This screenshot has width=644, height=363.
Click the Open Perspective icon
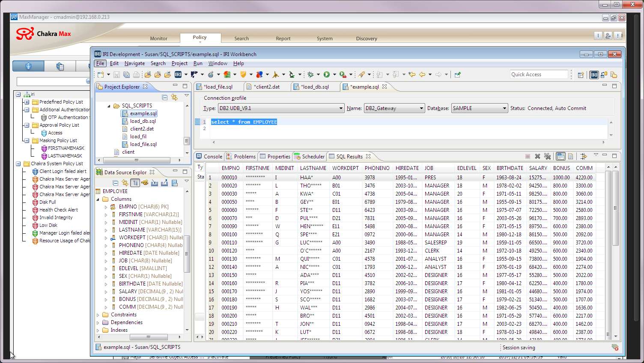(581, 75)
